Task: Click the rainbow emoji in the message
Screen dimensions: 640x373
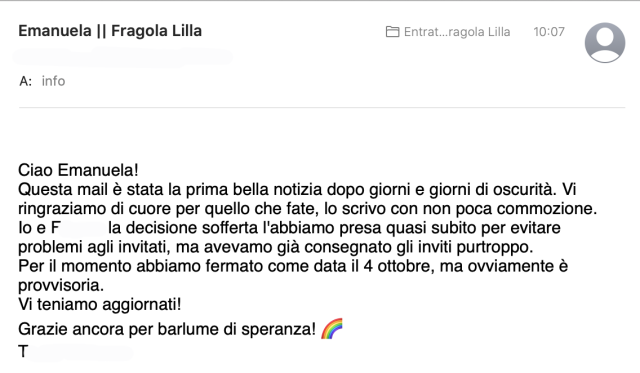Action: (331, 329)
